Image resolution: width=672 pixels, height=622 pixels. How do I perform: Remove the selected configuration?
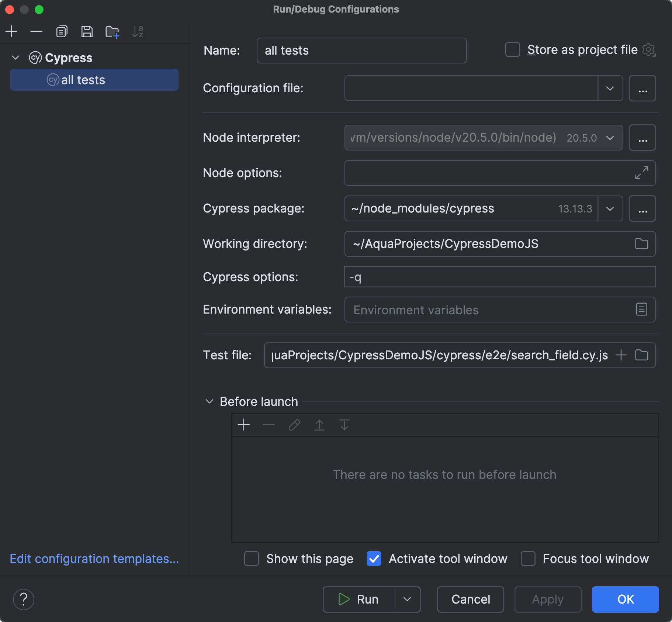click(x=37, y=31)
